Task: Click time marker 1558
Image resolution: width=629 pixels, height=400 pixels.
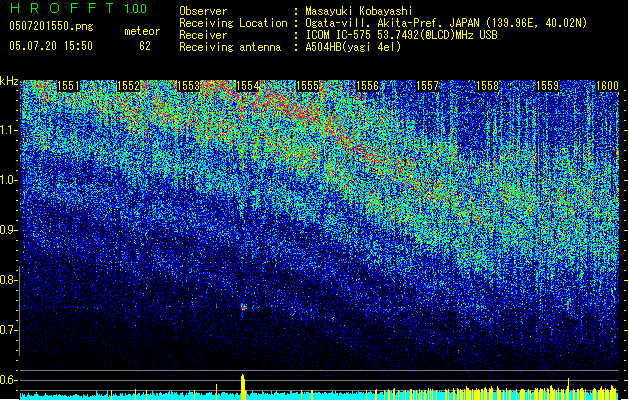Action: 487,86
